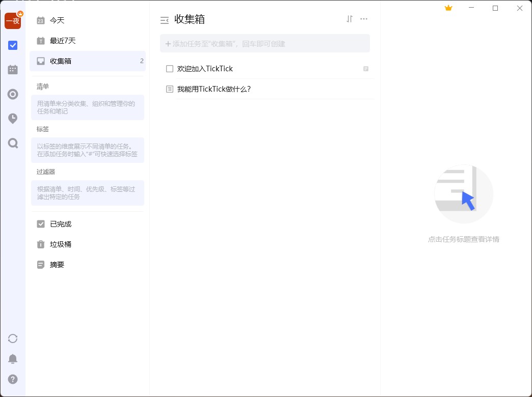Click note icon on 欢迎加入TickTick row
This screenshot has width=532, height=397.
coord(366,69)
